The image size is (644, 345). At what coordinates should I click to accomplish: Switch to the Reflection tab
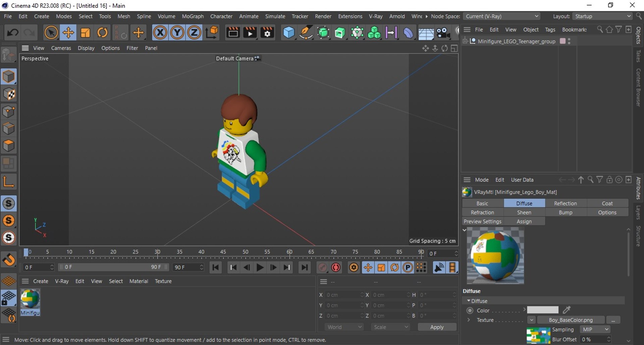click(x=566, y=203)
